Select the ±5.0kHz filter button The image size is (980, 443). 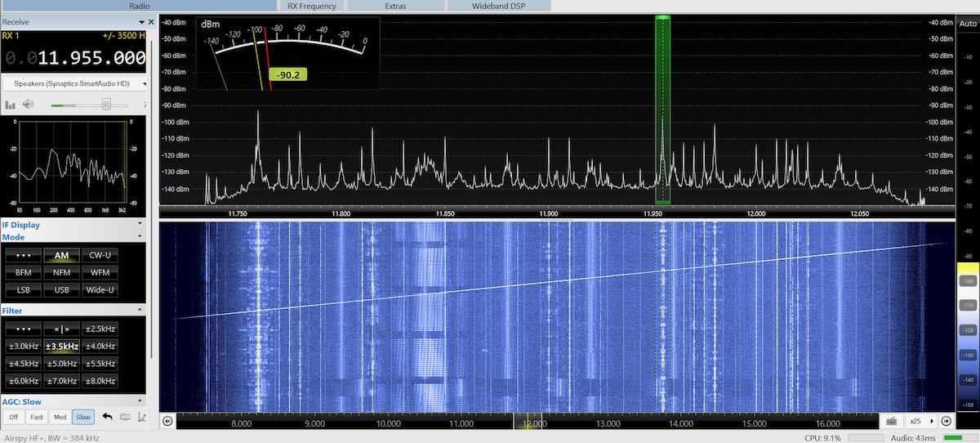coord(61,364)
